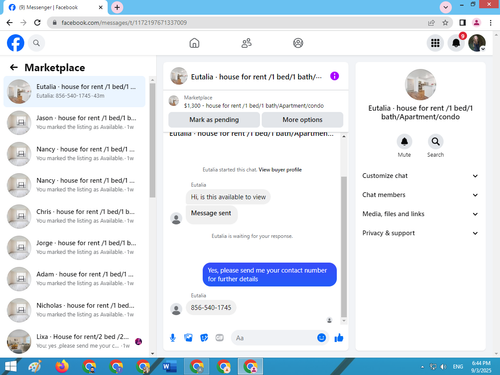Record a voice clip with microphone icon
500x375 pixels.
click(x=173, y=338)
